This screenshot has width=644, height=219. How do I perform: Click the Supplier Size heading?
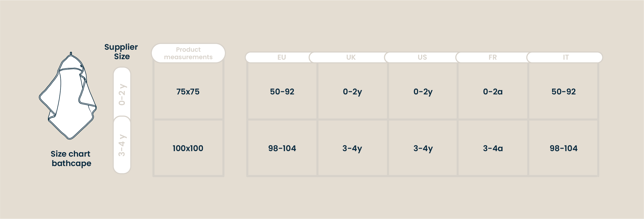point(121,51)
